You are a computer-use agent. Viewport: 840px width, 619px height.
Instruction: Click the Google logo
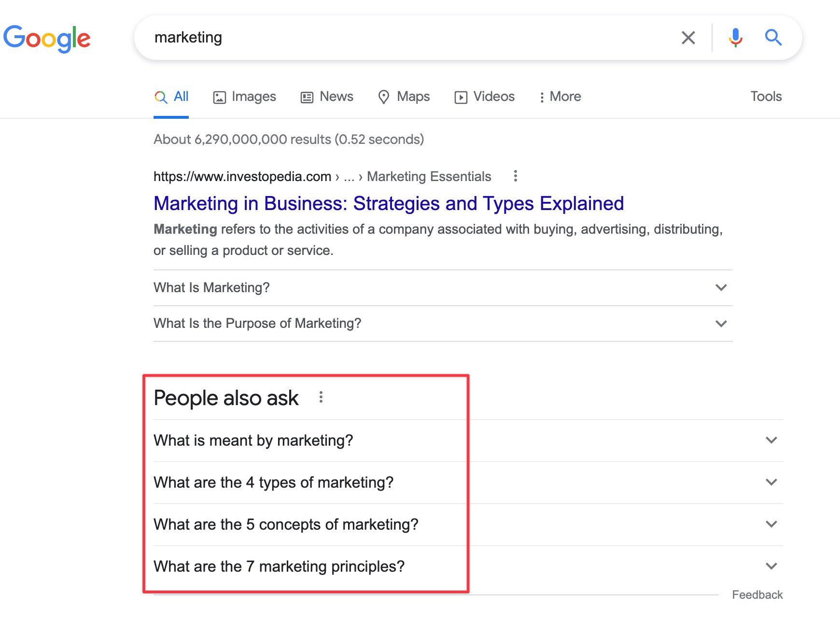click(x=47, y=38)
